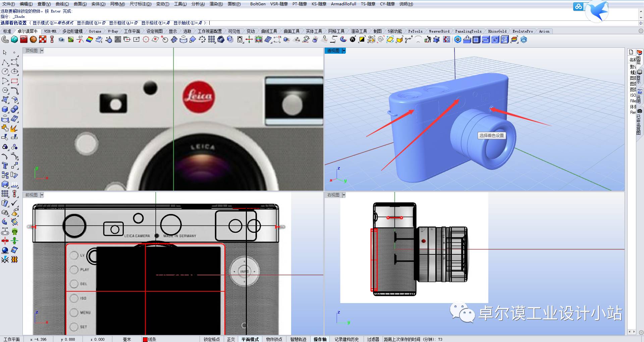Open 顶视图 viewport dropdown arrow
644x342 pixels.
[x=42, y=51]
